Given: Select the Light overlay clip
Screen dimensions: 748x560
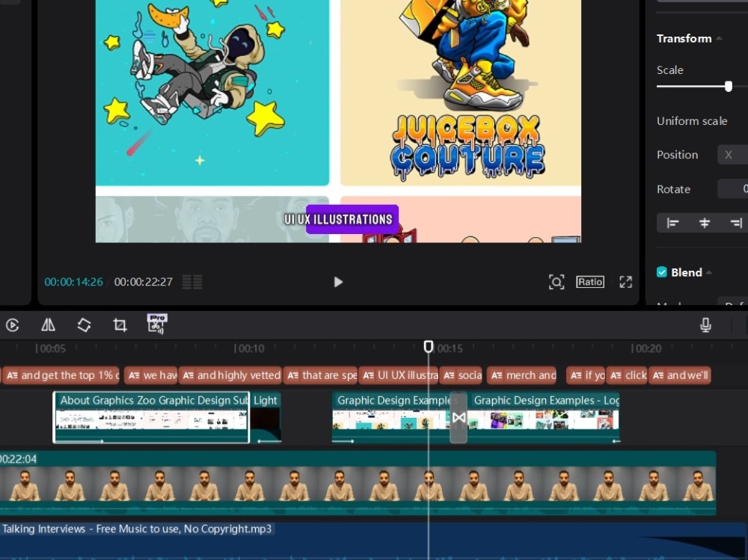Looking at the screenshot, I should [x=266, y=417].
